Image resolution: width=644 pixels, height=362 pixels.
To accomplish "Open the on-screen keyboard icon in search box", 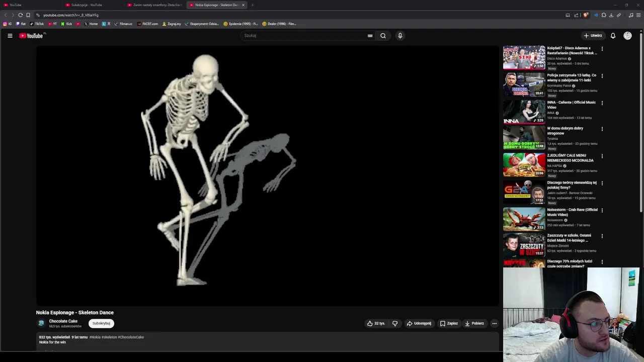I will tap(370, 36).
